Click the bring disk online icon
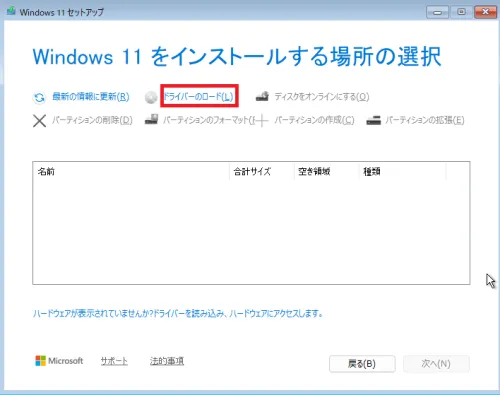The image size is (500, 395). click(x=262, y=96)
